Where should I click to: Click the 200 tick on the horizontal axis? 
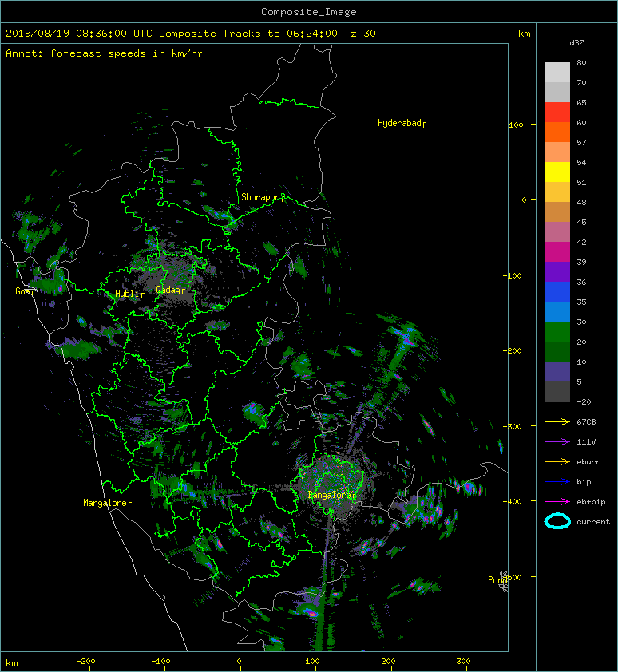[x=388, y=662]
